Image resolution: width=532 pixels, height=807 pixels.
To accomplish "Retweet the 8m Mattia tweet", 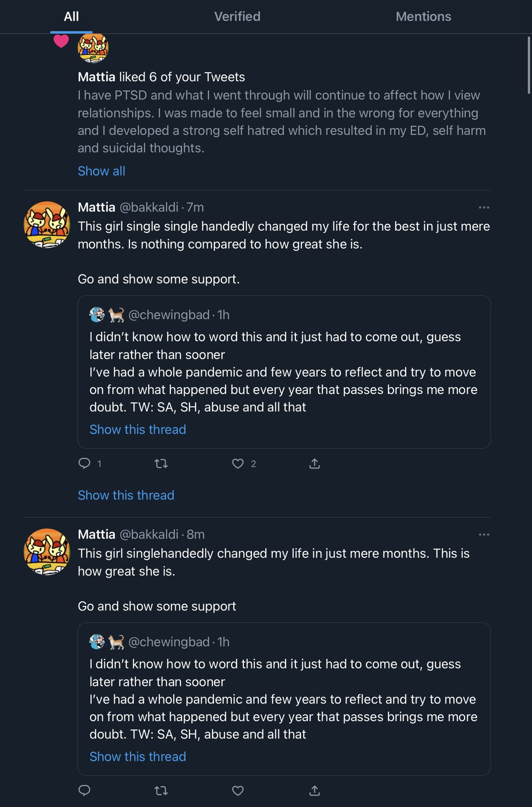I will click(161, 790).
